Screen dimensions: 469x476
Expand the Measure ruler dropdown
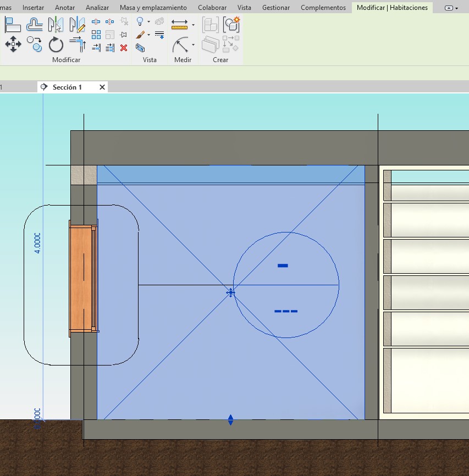193,25
